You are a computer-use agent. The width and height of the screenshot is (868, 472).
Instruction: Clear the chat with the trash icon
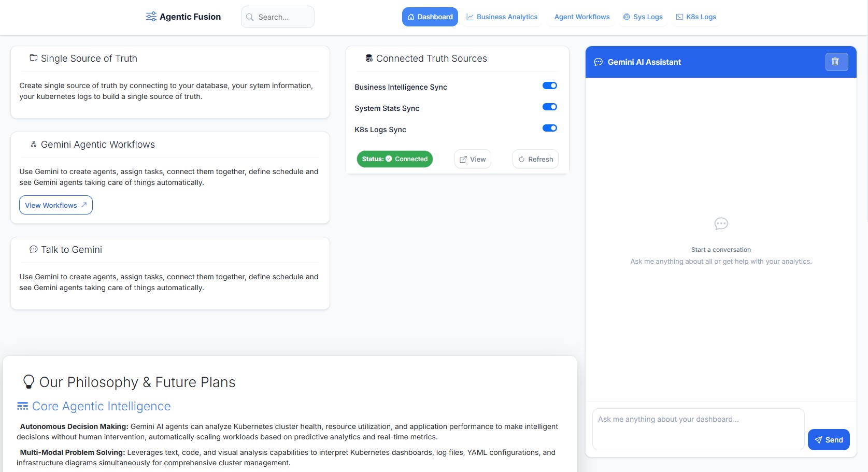pyautogui.click(x=836, y=62)
